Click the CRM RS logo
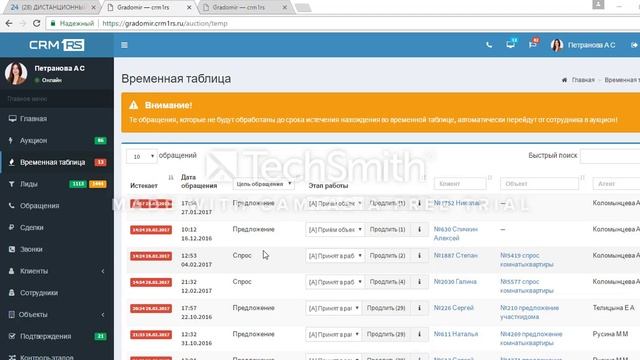This screenshot has height=360, width=640. tap(57, 45)
